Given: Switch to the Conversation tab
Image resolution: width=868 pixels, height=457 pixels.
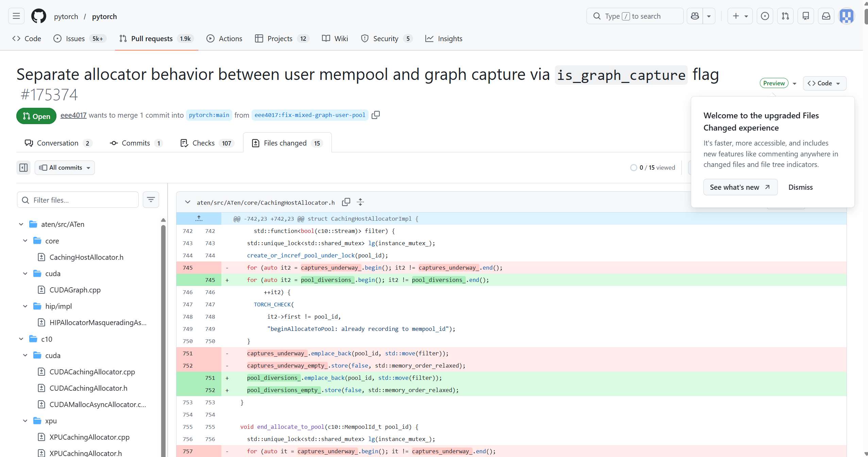Looking at the screenshot, I should coord(57,143).
